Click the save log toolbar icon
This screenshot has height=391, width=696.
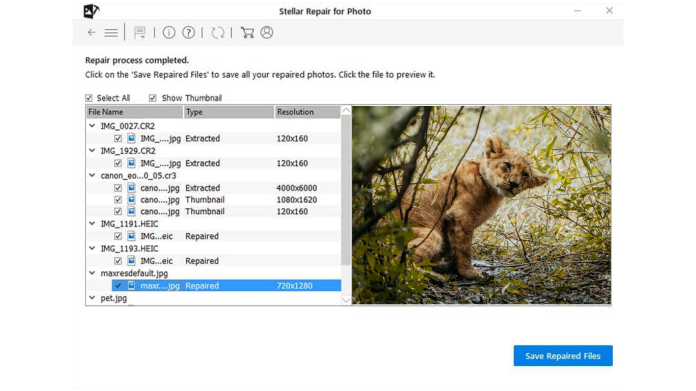click(x=140, y=32)
